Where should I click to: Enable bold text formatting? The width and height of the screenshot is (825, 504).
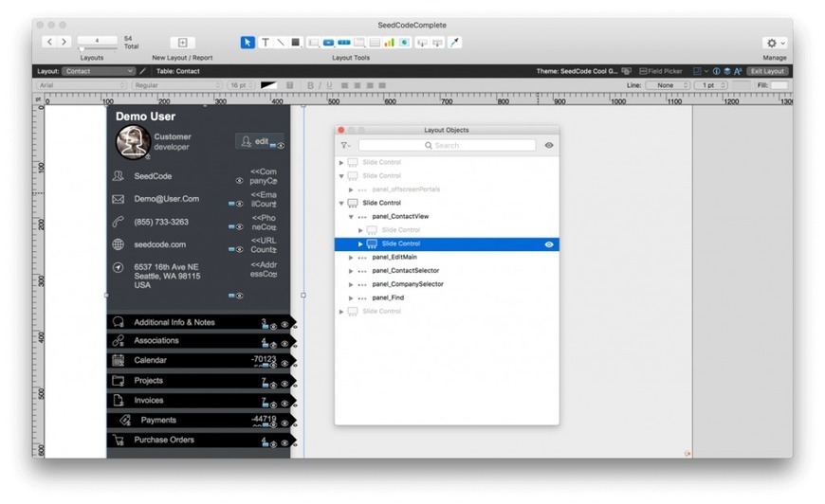point(310,85)
